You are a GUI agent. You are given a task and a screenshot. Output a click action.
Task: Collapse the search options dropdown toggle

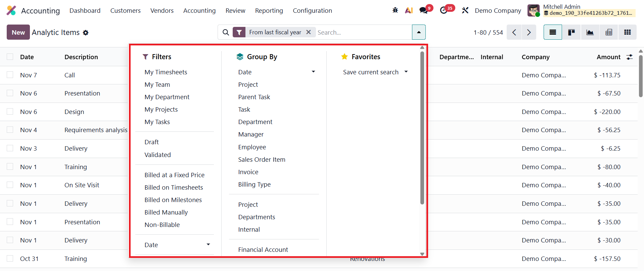[419, 32]
